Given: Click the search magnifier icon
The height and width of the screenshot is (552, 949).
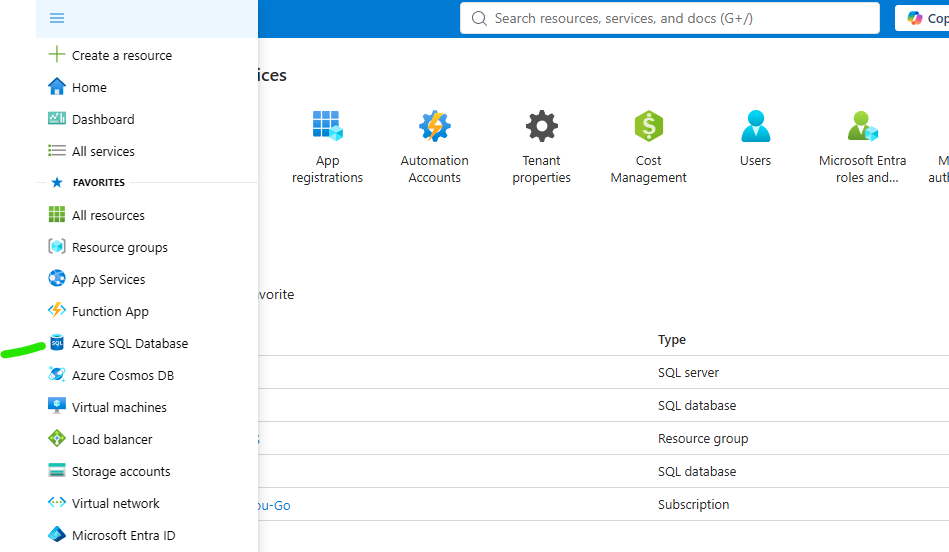Looking at the screenshot, I should point(479,19).
